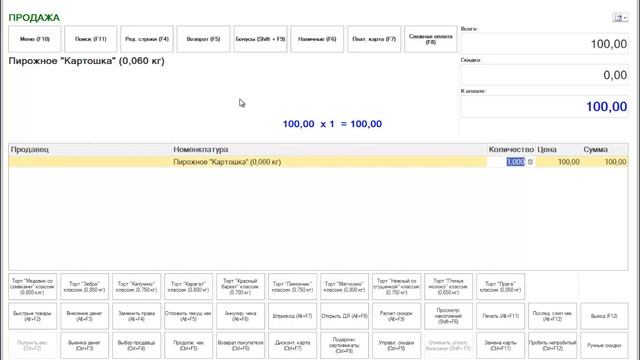Click Выемка денег (Ctrl+F3) button
Image resolution: width=640 pixels, height=360 pixels.
point(84,345)
